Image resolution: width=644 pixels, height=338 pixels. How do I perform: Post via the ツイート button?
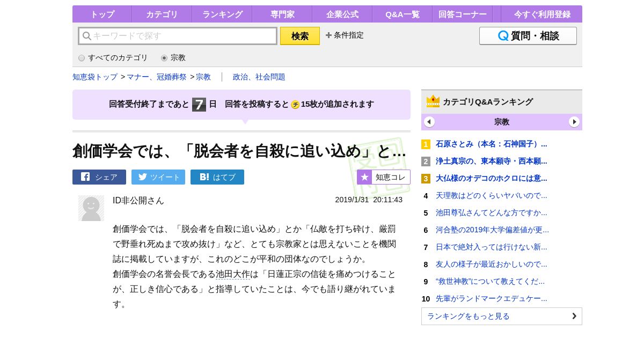158,177
